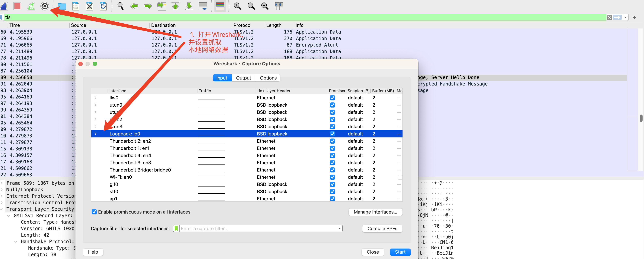The image size is (644, 259).
Task: Switch to the Input tab
Action: pos(222,78)
